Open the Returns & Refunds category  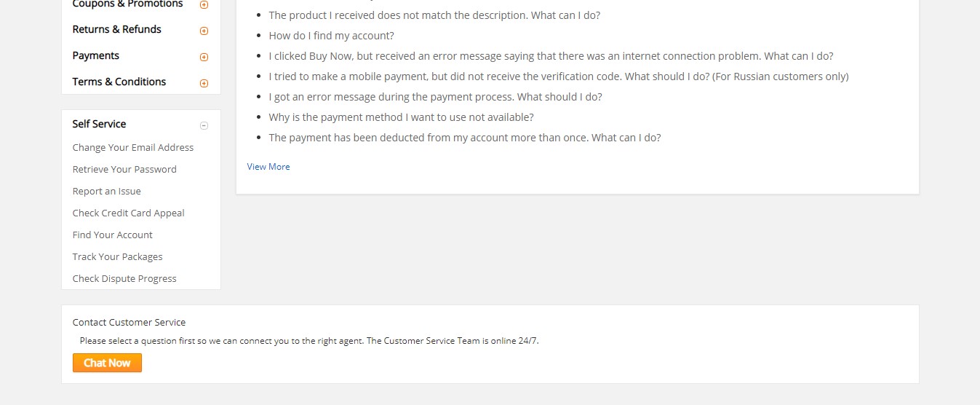116,29
